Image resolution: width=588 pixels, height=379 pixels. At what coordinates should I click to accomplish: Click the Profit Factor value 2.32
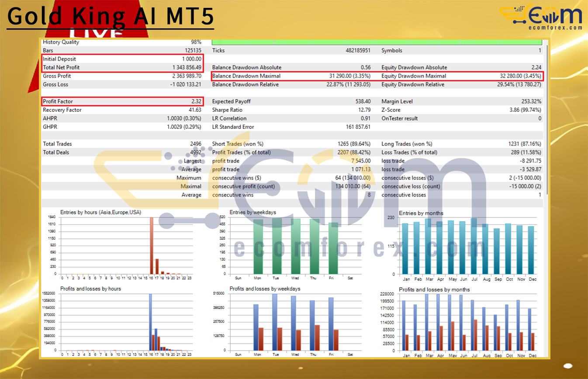[x=196, y=101]
